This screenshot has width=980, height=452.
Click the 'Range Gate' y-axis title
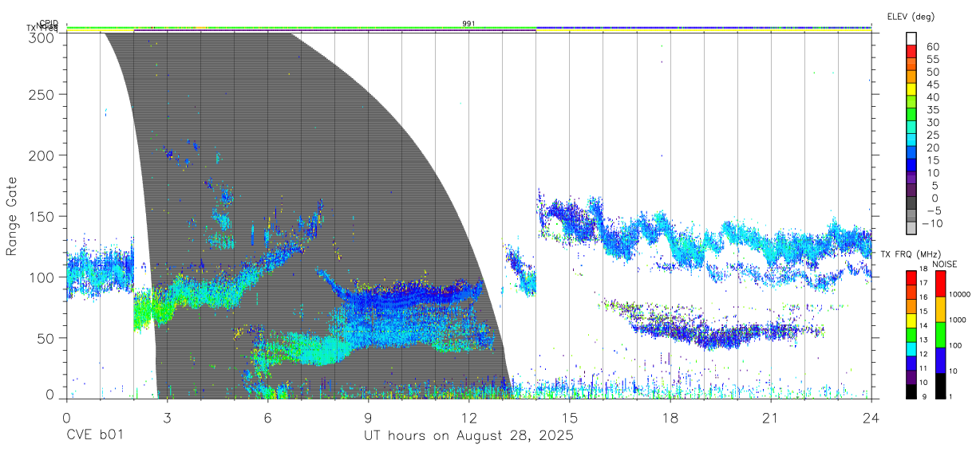12,216
